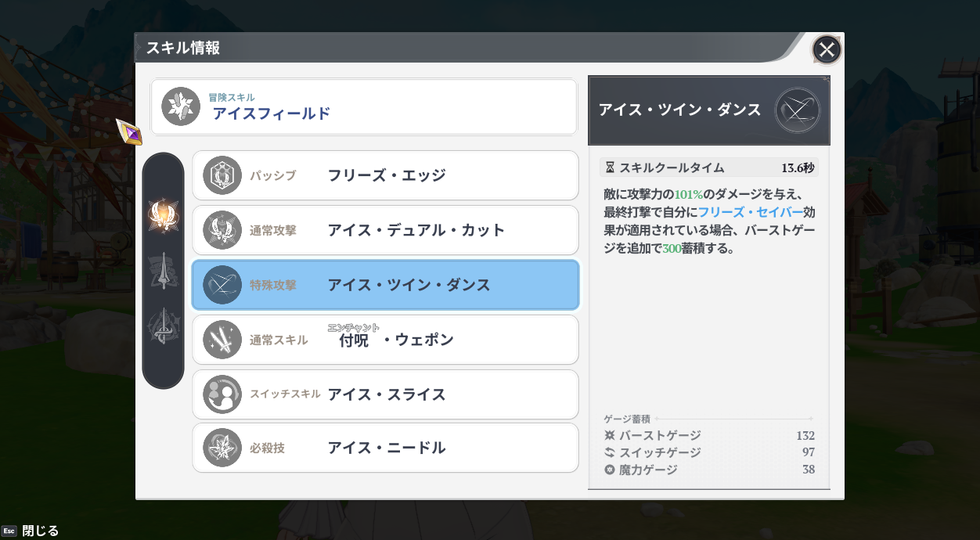
Task: Click the skill icon in detail header
Action: pos(797,110)
